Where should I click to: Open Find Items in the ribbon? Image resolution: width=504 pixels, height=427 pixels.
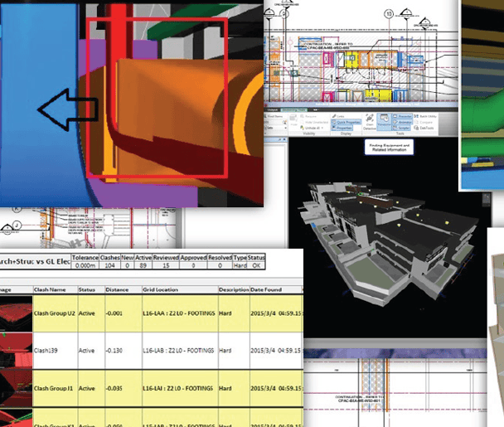[274, 116]
